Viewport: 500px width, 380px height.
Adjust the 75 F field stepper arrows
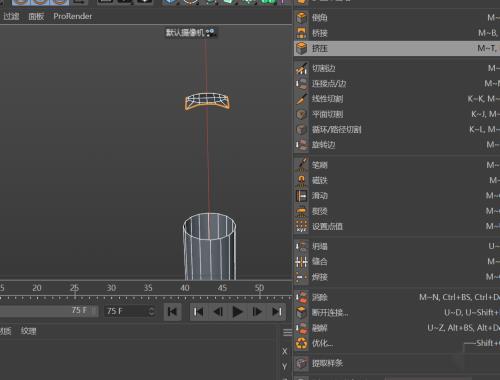(152, 311)
